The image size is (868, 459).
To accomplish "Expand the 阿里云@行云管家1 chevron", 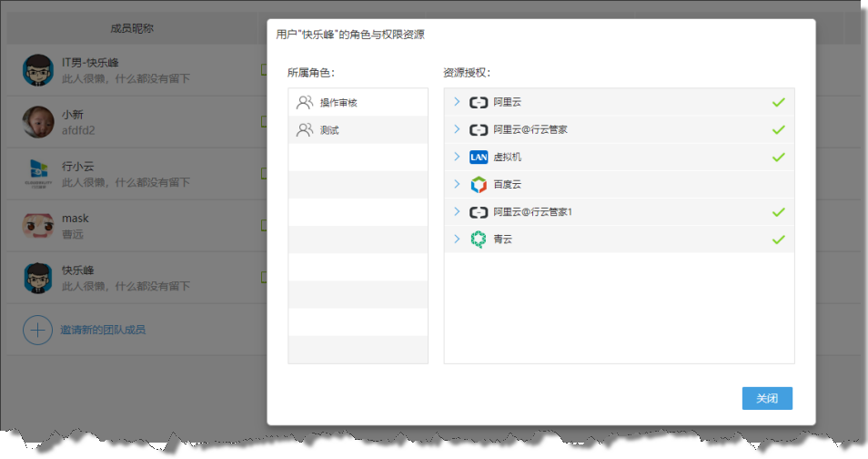I will [457, 212].
